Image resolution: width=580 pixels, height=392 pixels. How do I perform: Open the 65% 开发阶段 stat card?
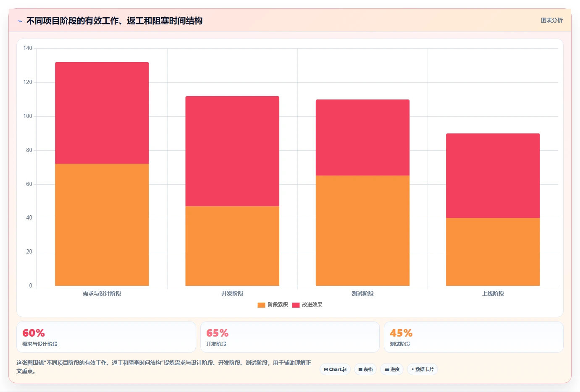click(290, 337)
